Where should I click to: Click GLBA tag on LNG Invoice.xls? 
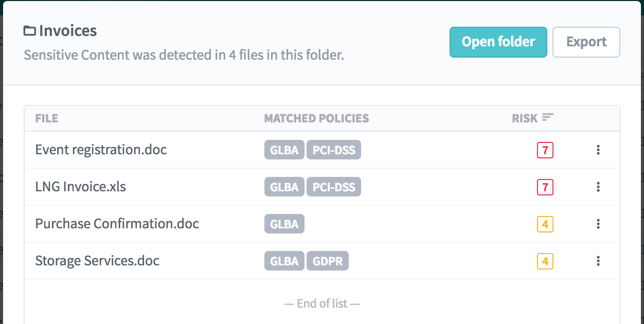point(284,187)
